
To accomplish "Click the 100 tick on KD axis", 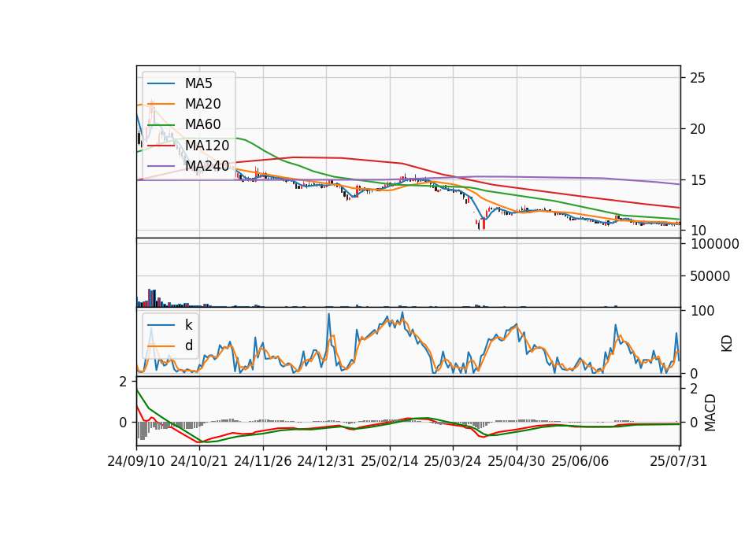I will tap(702, 311).
